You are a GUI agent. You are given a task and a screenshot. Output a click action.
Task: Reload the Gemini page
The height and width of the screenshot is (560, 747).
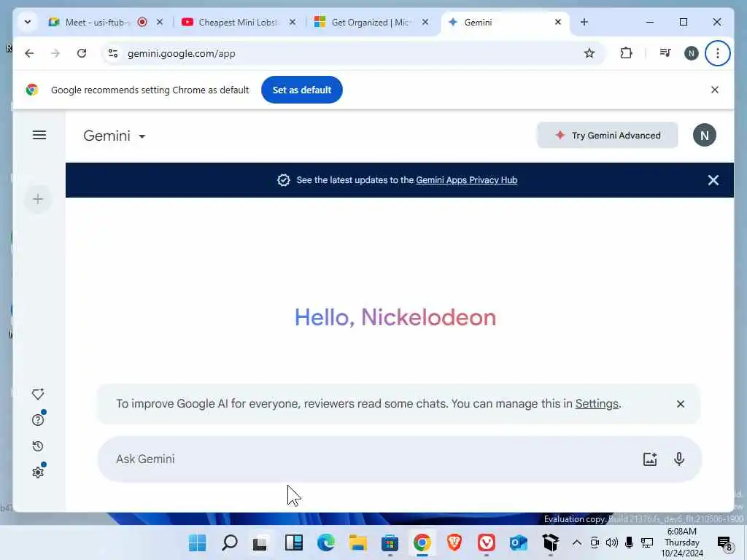click(x=82, y=53)
